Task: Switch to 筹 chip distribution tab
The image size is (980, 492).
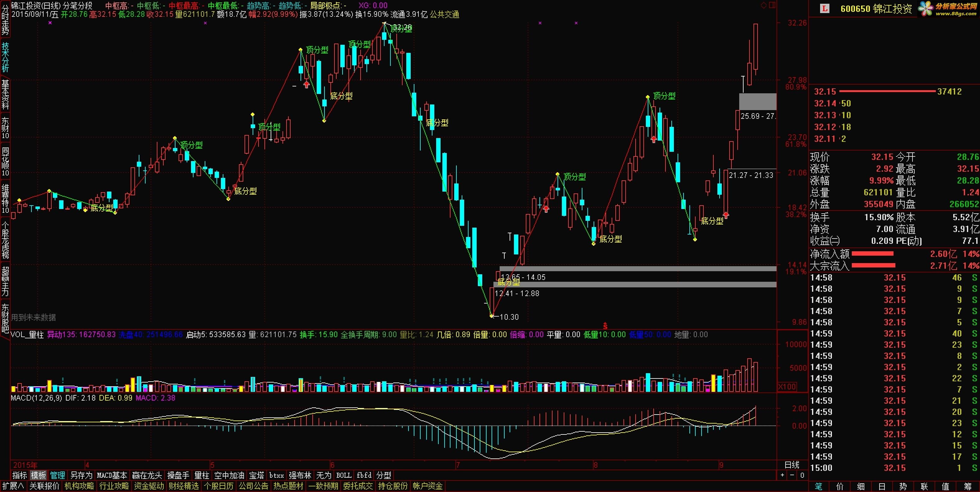Action: tap(968, 486)
